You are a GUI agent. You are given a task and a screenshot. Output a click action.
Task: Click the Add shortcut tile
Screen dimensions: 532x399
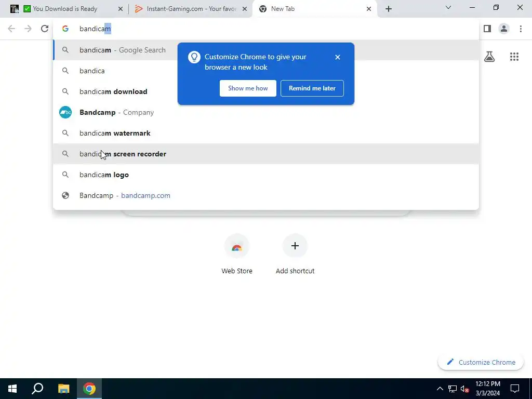point(295,254)
